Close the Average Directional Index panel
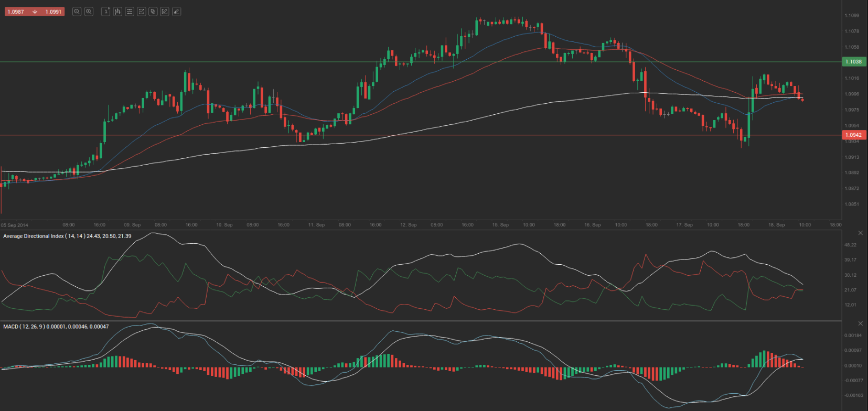868x411 pixels. coord(860,233)
